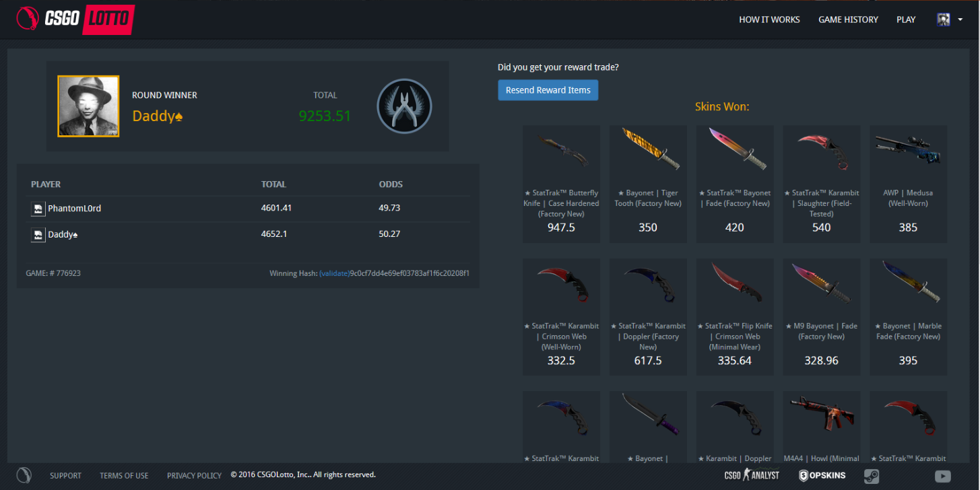Click the green total value 9253.51
Viewport: 980px width, 490px height.
tap(325, 116)
